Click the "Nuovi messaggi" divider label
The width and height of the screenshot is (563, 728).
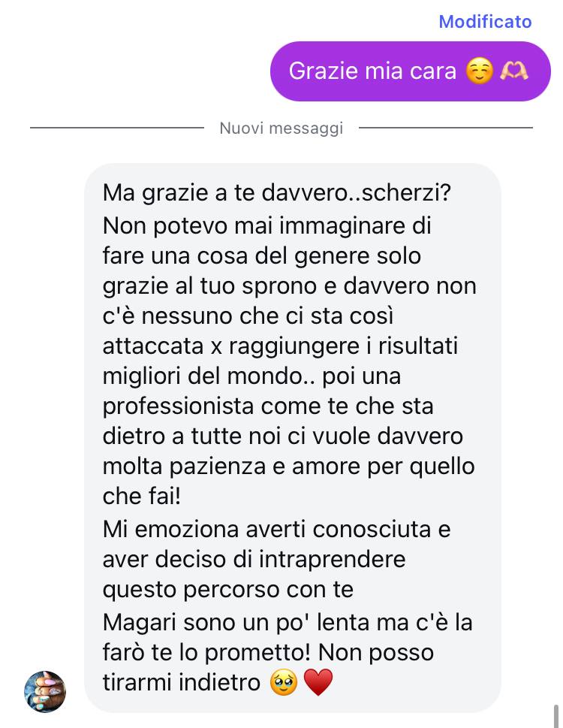tap(281, 128)
